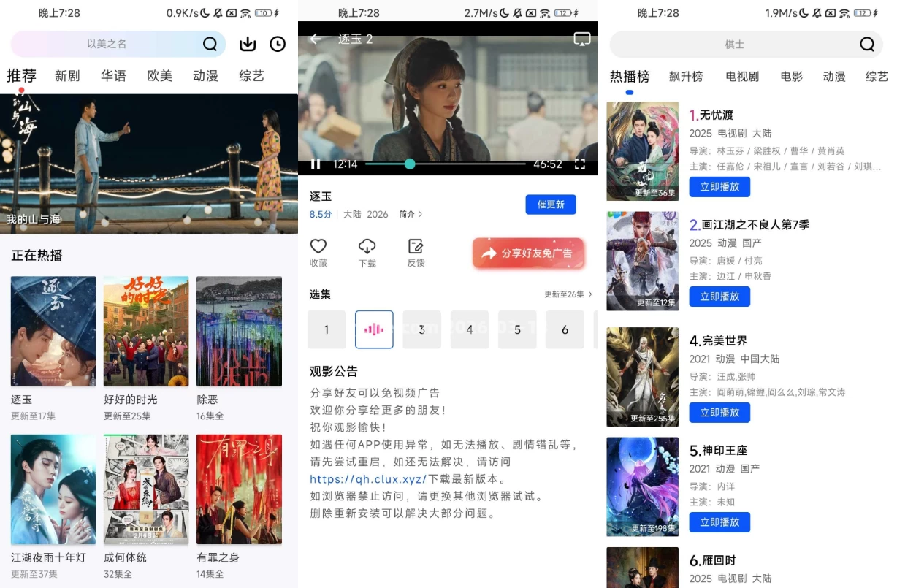Image resolution: width=897 pixels, height=588 pixels.
Task: Switch to the 飙升榜 ranking tab
Action: pyautogui.click(x=685, y=75)
